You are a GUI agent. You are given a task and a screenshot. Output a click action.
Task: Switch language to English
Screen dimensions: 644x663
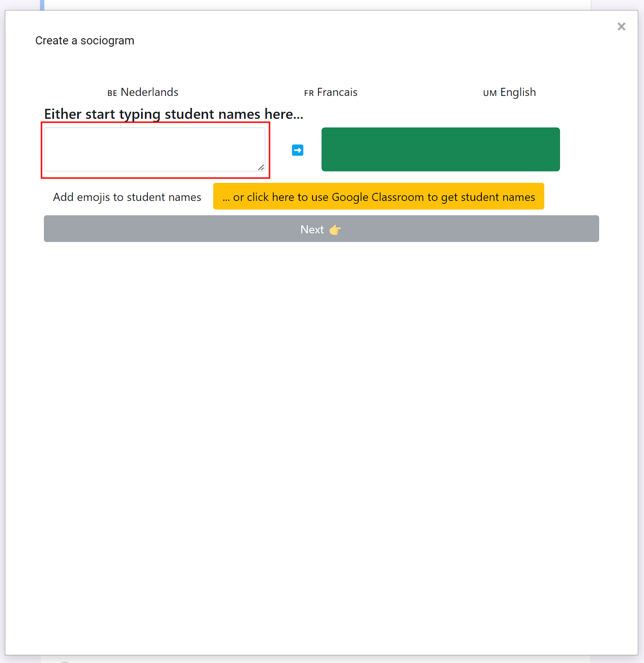(518, 92)
